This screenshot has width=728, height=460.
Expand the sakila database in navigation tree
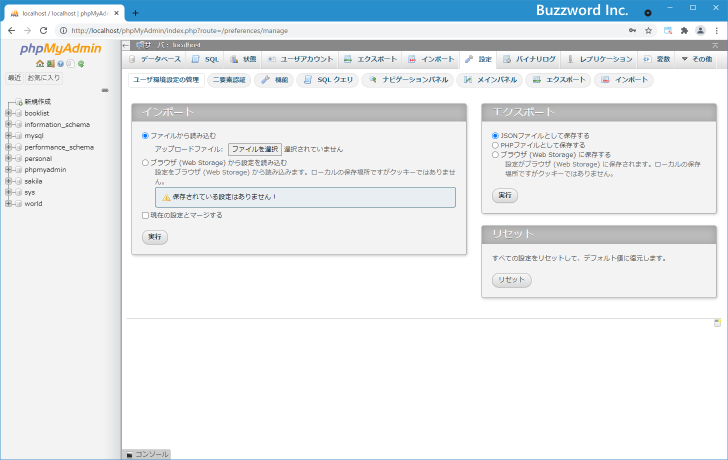(x=8, y=181)
